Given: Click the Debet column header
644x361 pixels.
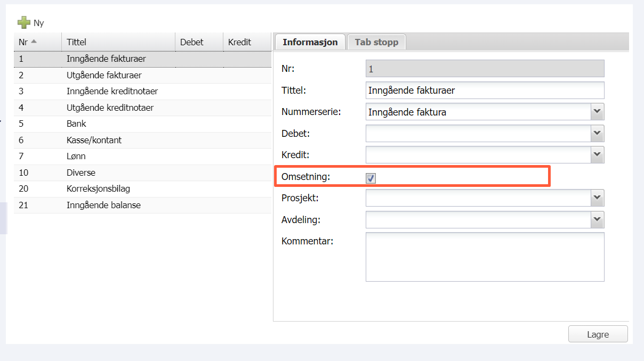Looking at the screenshot, I should [198, 42].
